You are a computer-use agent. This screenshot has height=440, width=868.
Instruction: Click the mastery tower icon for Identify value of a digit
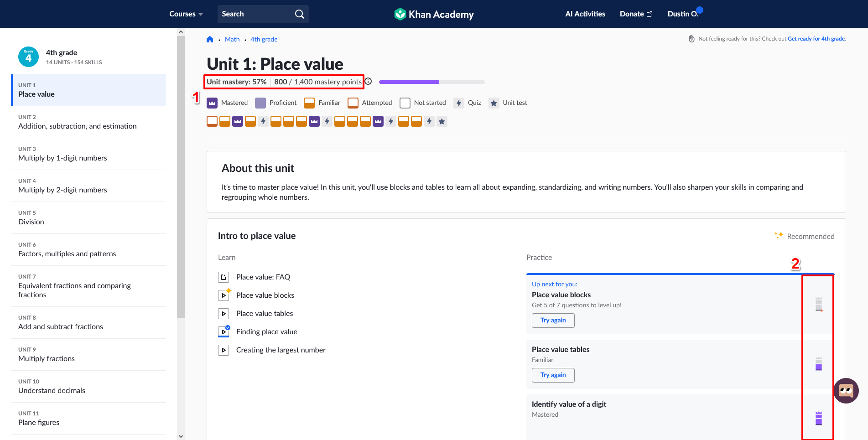point(819,418)
